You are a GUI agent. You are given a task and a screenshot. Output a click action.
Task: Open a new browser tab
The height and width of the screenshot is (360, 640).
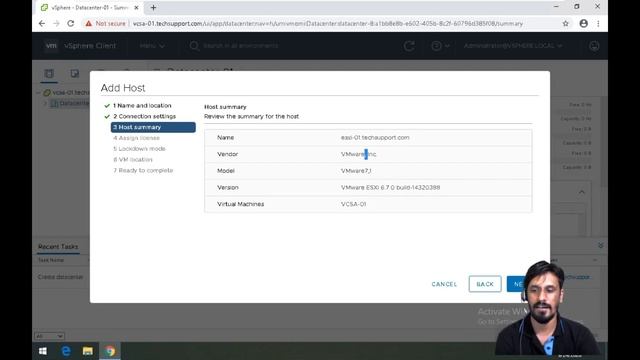point(153,7)
